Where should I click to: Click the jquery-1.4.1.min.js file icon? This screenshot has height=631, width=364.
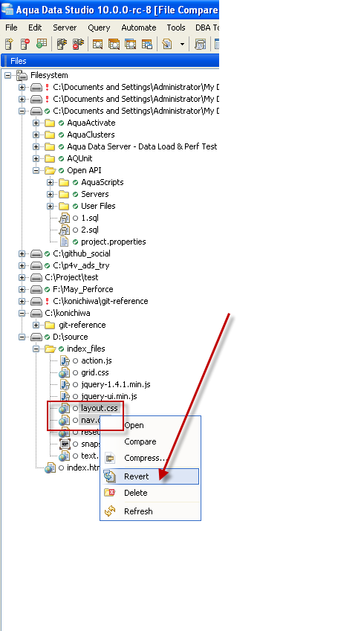65,384
